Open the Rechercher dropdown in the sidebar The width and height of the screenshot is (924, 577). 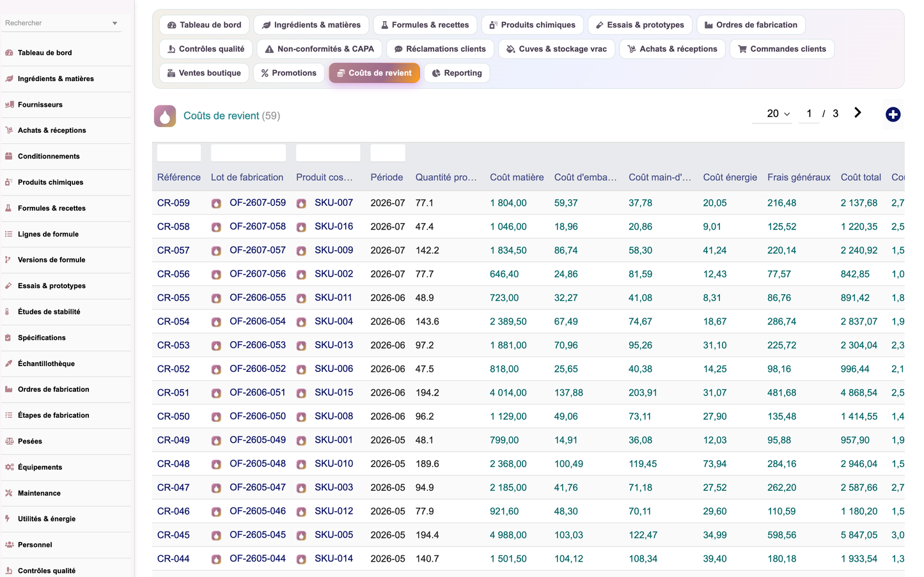(61, 23)
